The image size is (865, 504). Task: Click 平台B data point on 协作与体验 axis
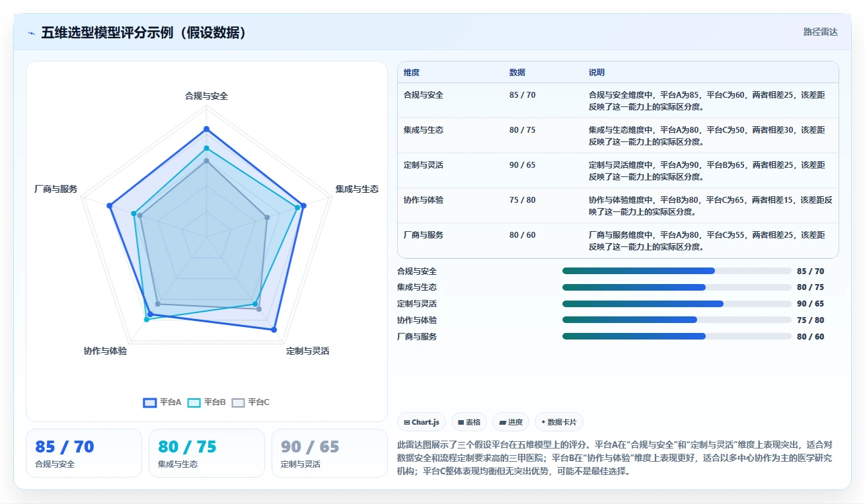pyautogui.click(x=147, y=319)
